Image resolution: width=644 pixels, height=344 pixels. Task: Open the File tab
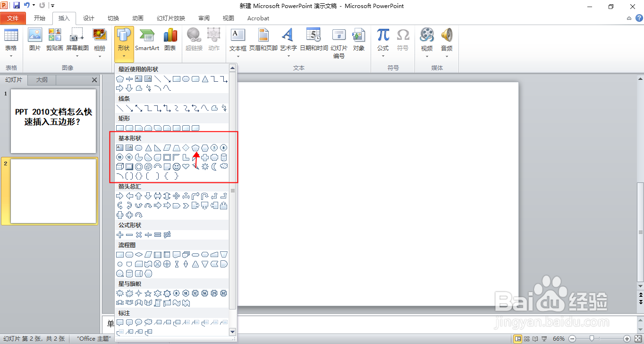coord(13,18)
